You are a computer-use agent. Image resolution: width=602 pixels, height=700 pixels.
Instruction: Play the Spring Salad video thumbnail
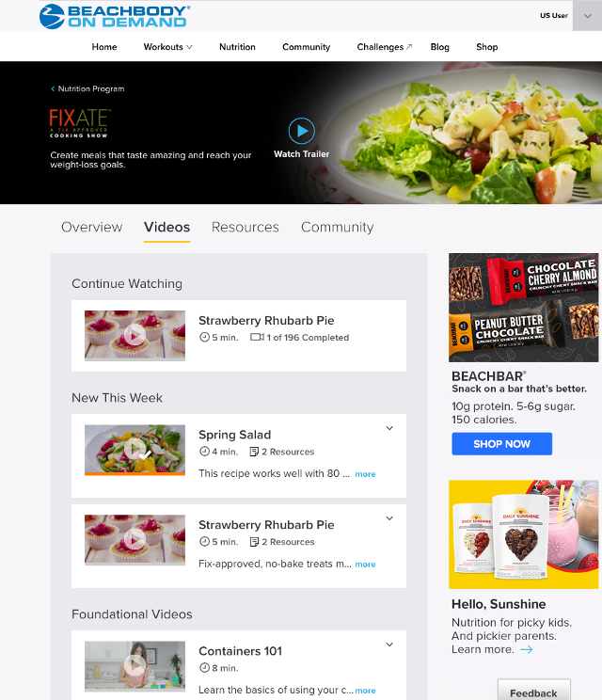(x=135, y=450)
